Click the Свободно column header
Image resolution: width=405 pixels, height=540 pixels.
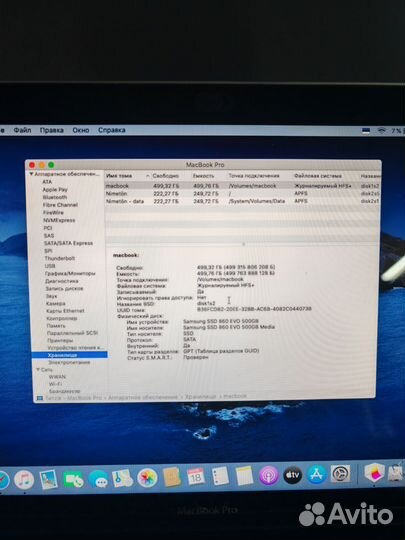tap(166, 176)
